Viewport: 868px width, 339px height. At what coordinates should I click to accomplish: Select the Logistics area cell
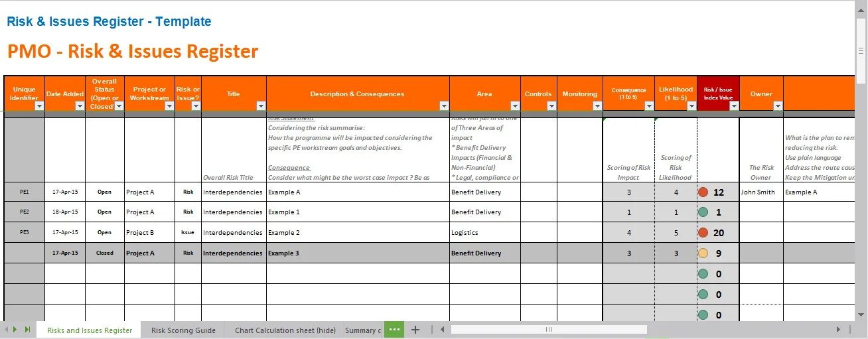coord(485,233)
